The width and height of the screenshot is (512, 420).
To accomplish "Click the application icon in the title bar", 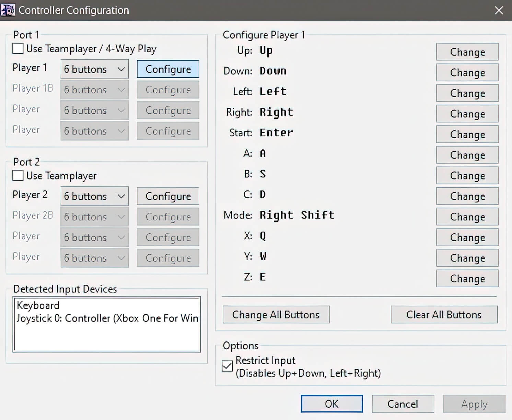I will click(x=8, y=10).
